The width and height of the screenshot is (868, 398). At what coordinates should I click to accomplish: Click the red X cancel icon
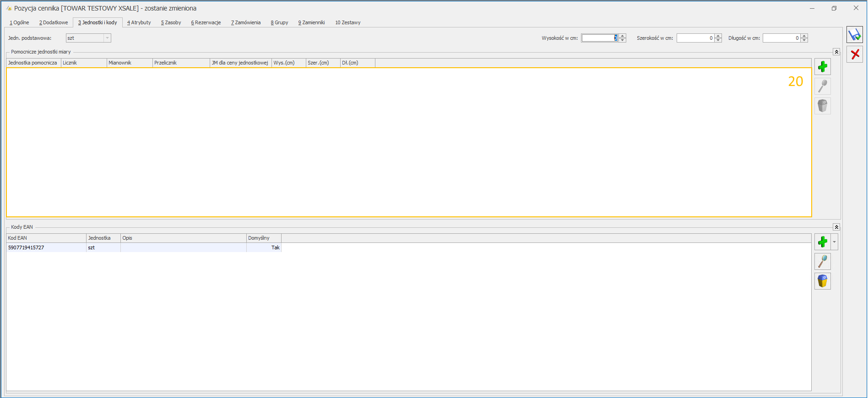[x=854, y=54]
